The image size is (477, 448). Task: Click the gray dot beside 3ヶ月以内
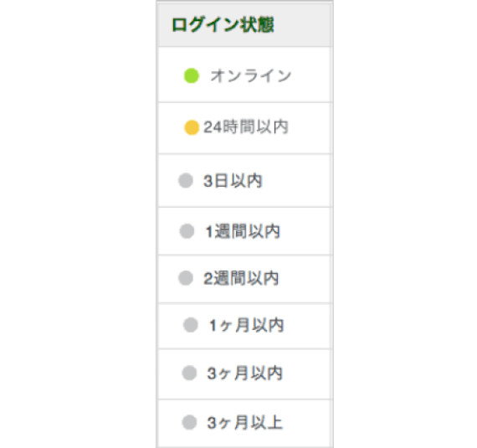(x=189, y=373)
